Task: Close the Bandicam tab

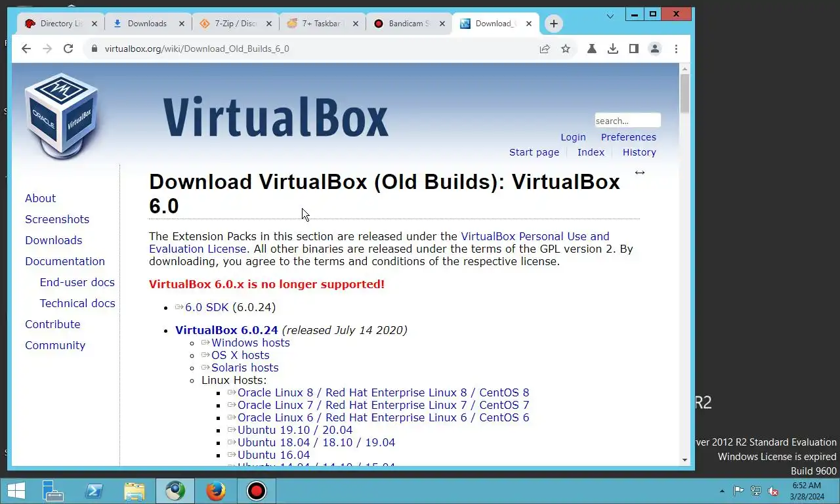Action: (443, 24)
